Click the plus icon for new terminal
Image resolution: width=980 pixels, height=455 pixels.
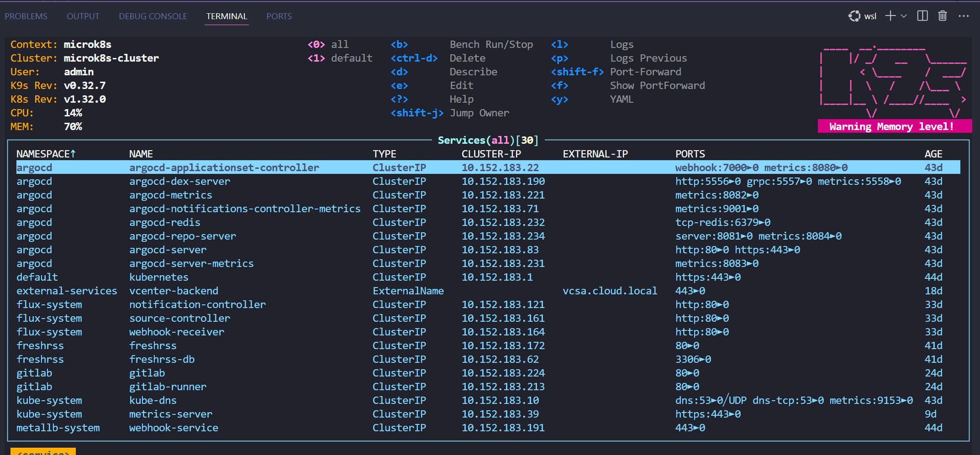tap(890, 16)
